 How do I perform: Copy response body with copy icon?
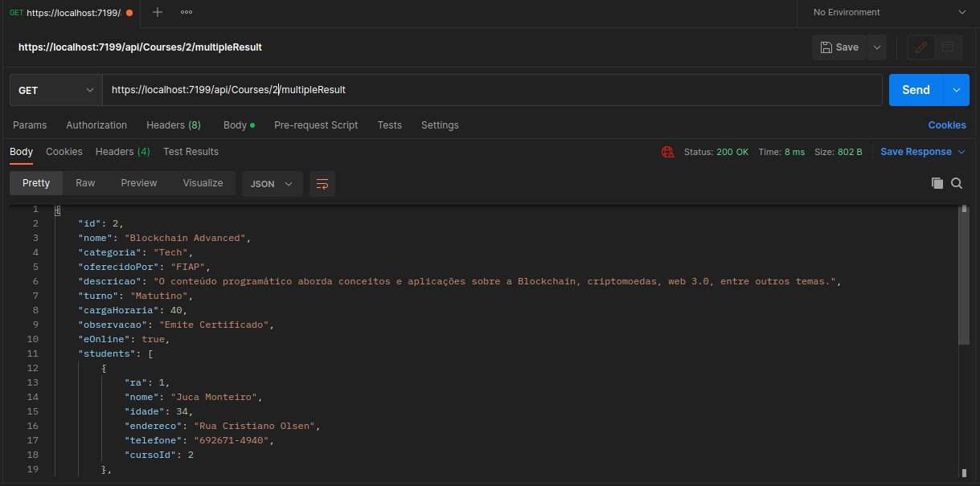[937, 183]
